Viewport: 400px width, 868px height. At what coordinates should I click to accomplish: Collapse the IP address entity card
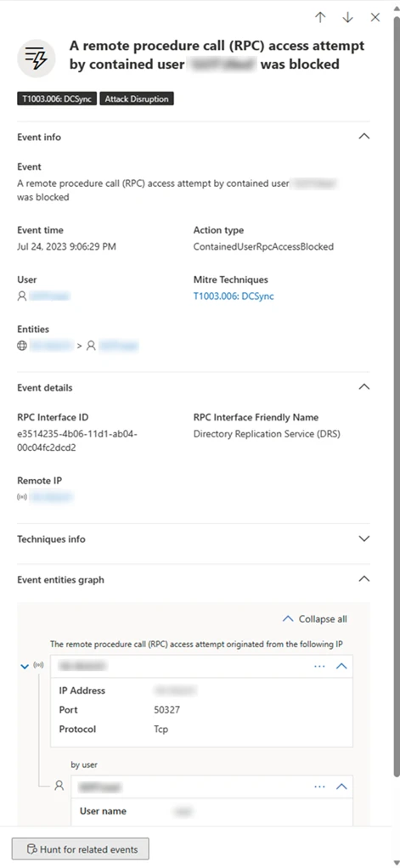(342, 666)
